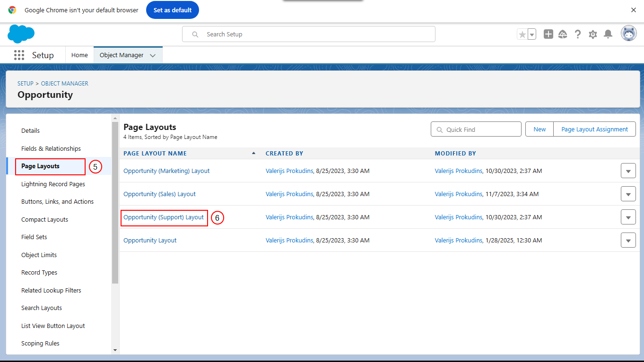
Task: Open the Salesforce Help question mark icon
Action: pyautogui.click(x=578, y=34)
